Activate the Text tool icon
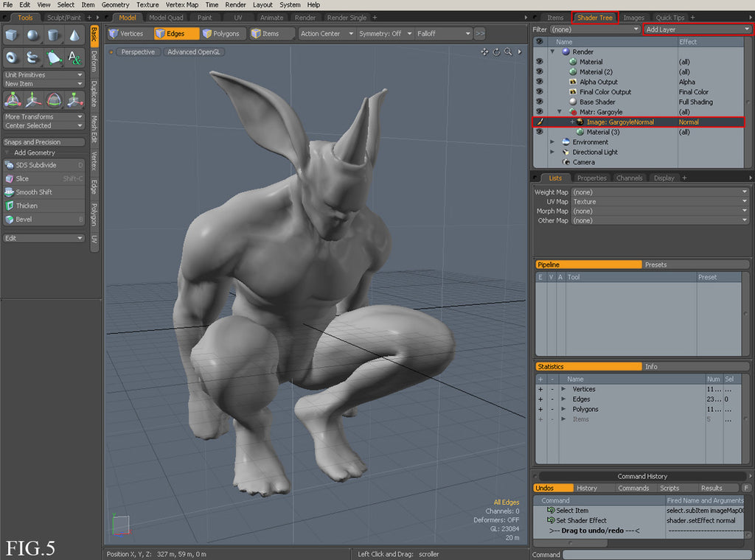 (x=74, y=57)
